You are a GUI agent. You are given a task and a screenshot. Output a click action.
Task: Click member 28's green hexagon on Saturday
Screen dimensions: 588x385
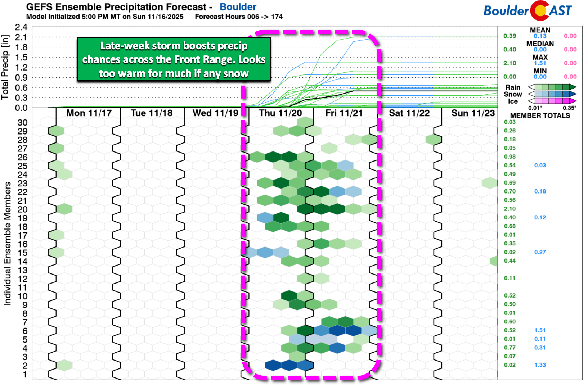(434, 140)
